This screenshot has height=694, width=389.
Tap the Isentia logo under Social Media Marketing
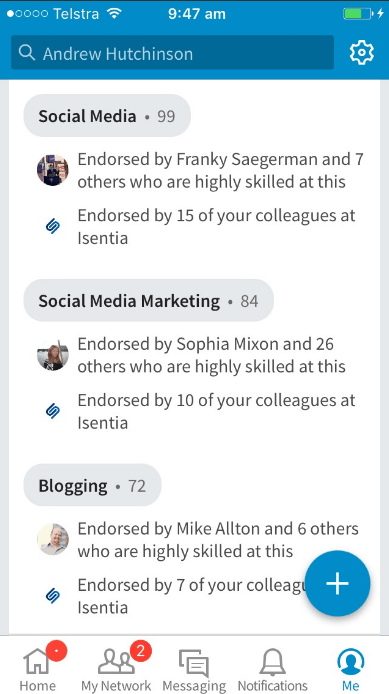[53, 411]
